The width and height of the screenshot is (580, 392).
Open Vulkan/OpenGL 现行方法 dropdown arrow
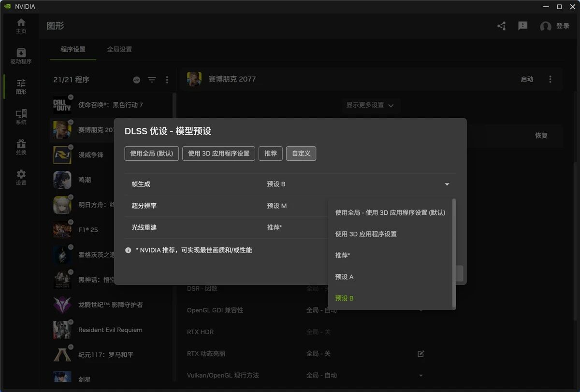tap(420, 376)
